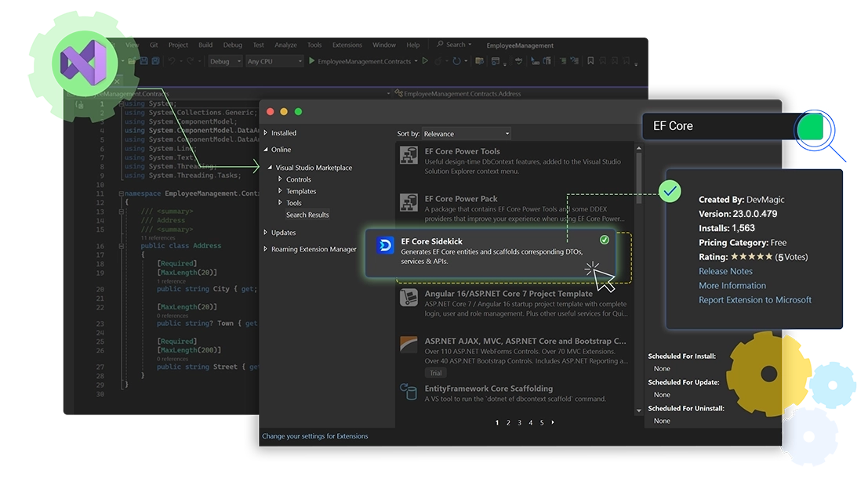Image resolution: width=868 pixels, height=488 pixels.
Task: Open the Git menu
Action: (154, 45)
